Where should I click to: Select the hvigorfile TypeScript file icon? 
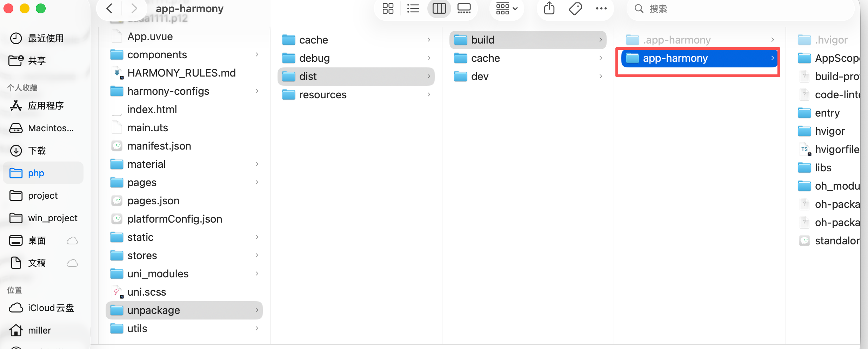pyautogui.click(x=805, y=149)
